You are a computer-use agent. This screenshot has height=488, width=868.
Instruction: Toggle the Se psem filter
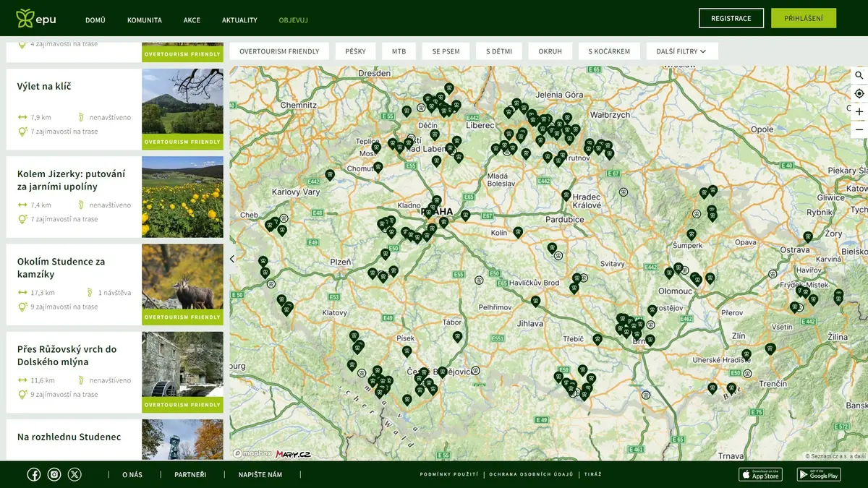pos(446,51)
